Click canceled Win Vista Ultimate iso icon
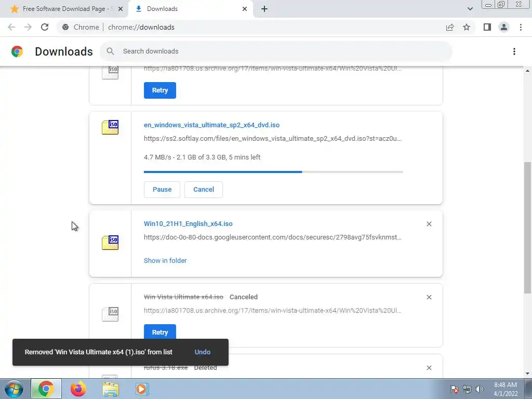Viewport: 532px width, 399px height. tap(110, 314)
